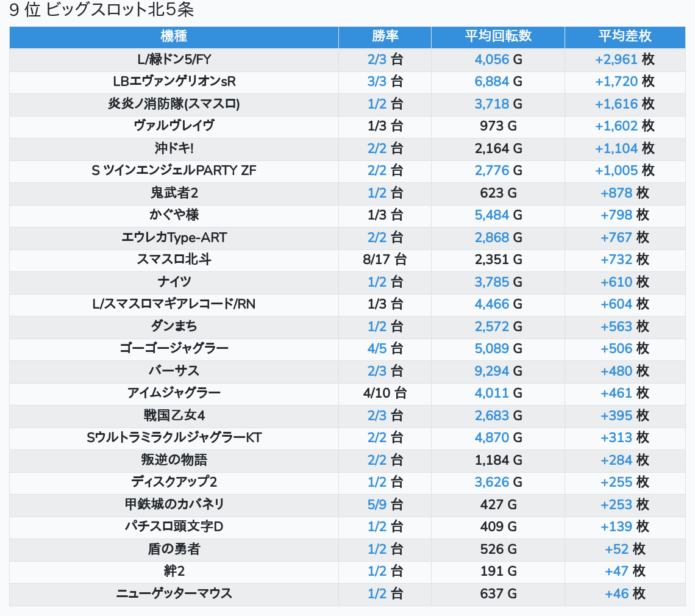The image size is (695, 616).
Task: Click the +1,616 枚 difference value
Action: pyautogui.click(x=624, y=104)
